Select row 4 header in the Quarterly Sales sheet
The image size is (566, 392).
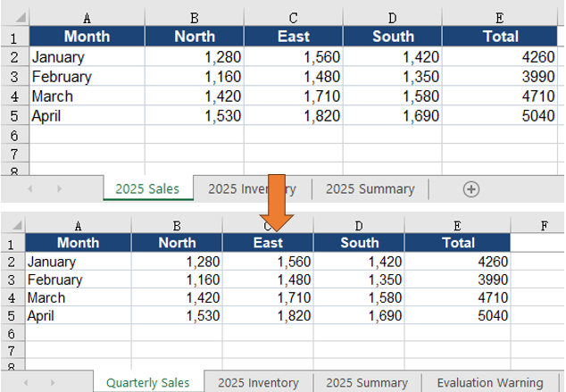pos(12,297)
